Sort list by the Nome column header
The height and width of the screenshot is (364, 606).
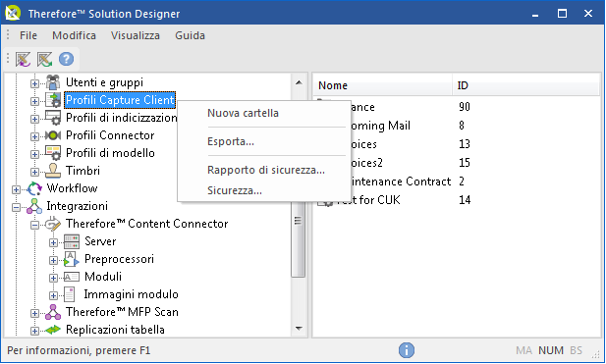(383, 85)
